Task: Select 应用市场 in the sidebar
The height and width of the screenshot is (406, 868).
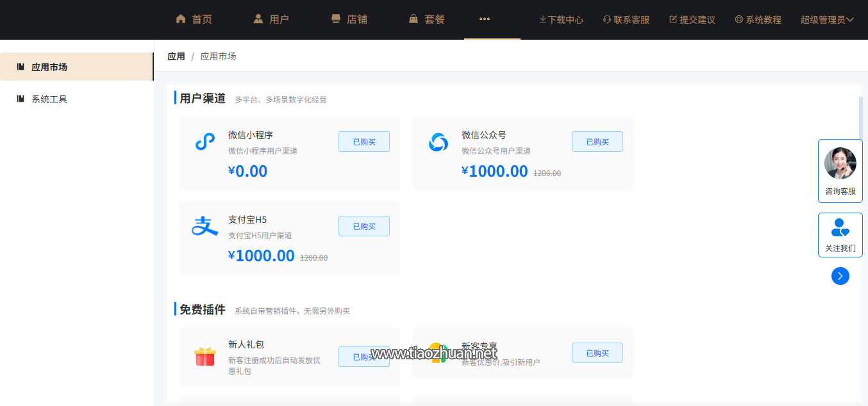Action: pyautogui.click(x=49, y=67)
